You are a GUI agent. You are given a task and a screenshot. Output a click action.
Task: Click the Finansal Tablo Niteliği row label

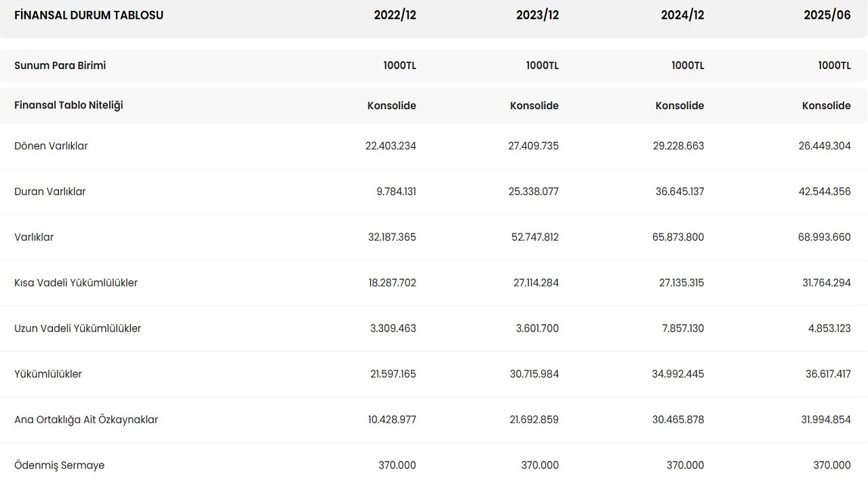pyautogui.click(x=68, y=105)
